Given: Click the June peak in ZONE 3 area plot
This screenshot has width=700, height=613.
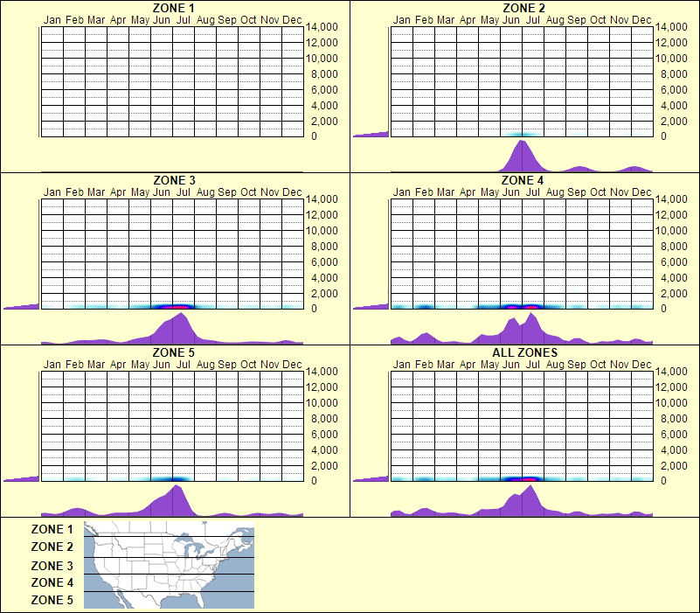Looking at the screenshot, I should 177,326.
